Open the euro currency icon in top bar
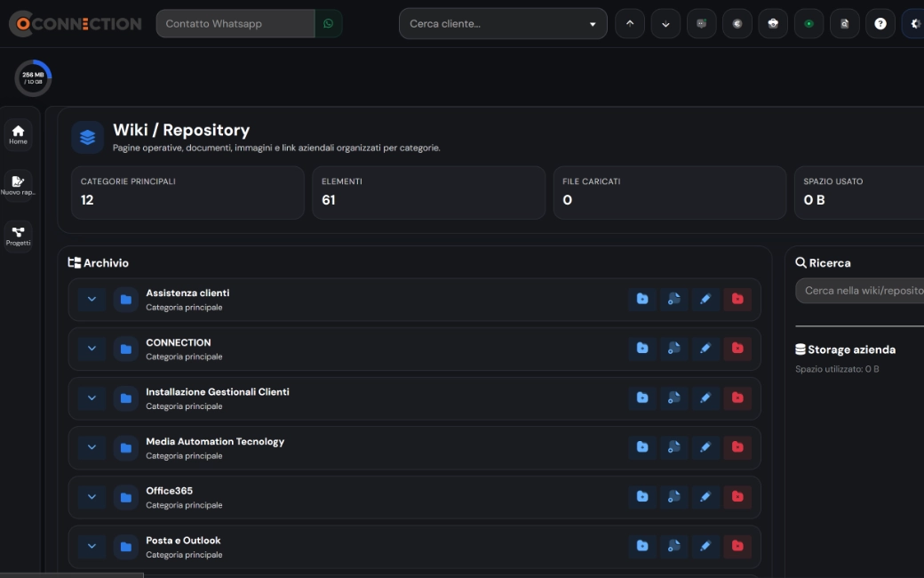 (x=737, y=24)
